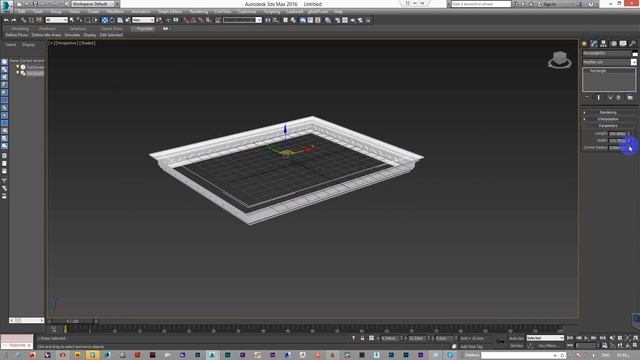
Task: Click the Define Flows ribbon button
Action: pyautogui.click(x=17, y=35)
